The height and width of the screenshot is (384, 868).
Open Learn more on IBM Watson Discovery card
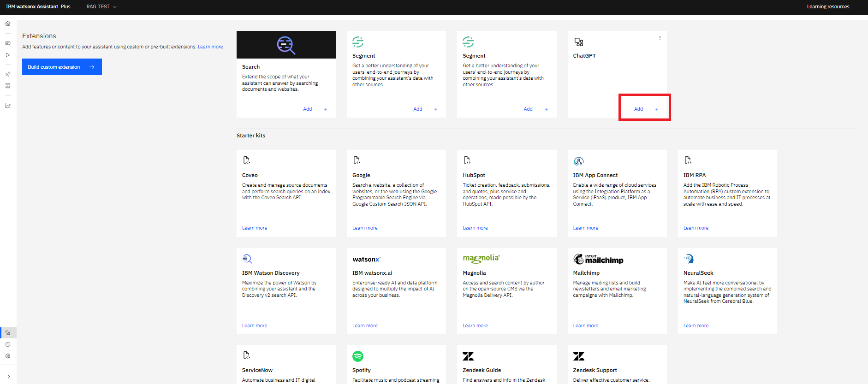(x=255, y=326)
